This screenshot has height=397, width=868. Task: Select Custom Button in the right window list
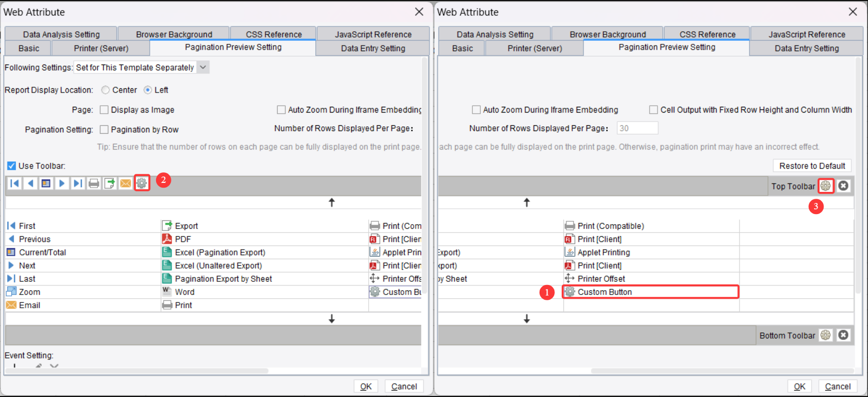click(651, 292)
